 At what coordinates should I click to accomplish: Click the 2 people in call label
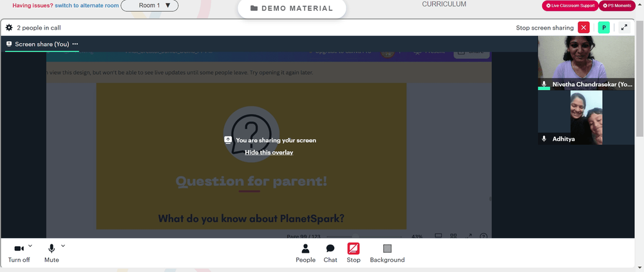(x=39, y=28)
